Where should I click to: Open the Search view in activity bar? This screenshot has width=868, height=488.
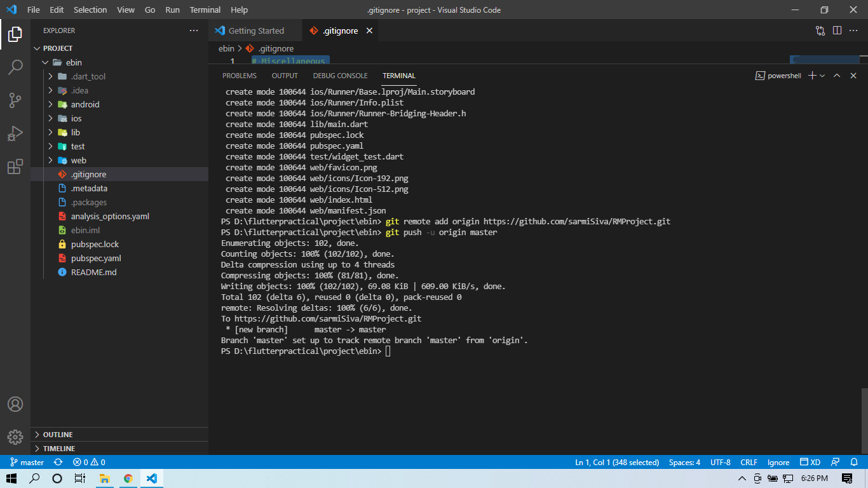point(15,67)
